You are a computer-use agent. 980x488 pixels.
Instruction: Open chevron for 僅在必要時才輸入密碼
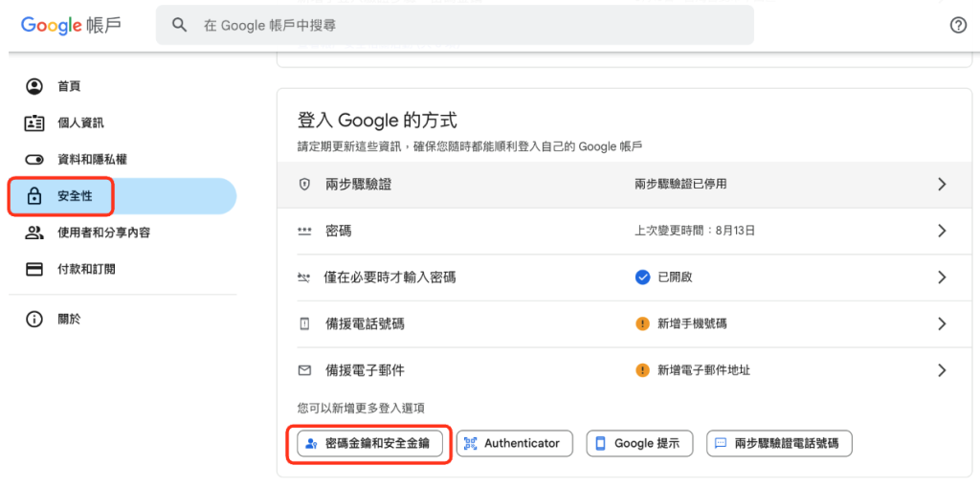[942, 277]
